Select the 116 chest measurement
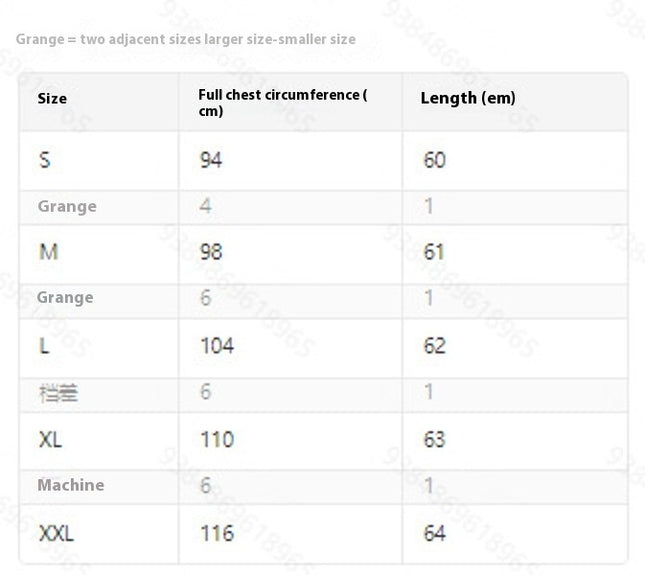 [x=217, y=533]
